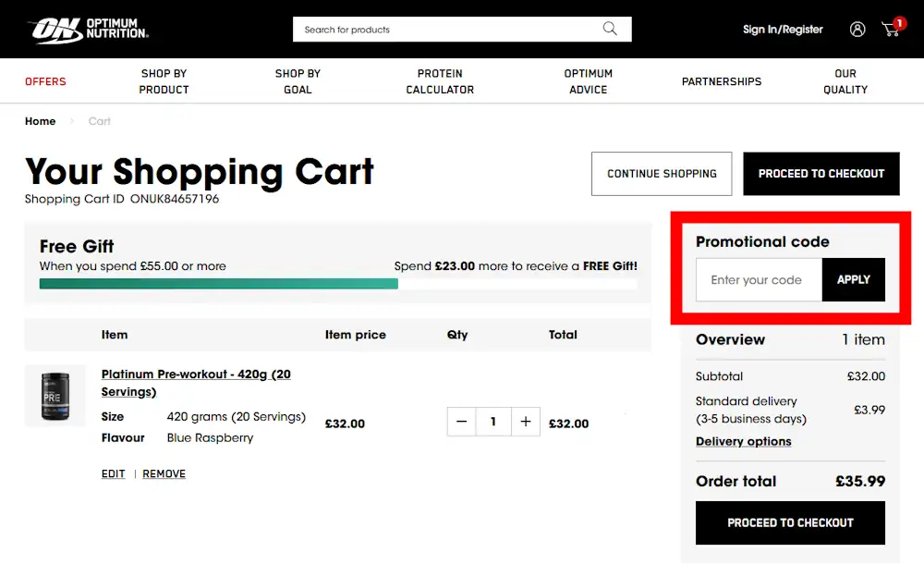This screenshot has height=577, width=924.
Task: Open Partnerships menu item
Action: (x=722, y=81)
